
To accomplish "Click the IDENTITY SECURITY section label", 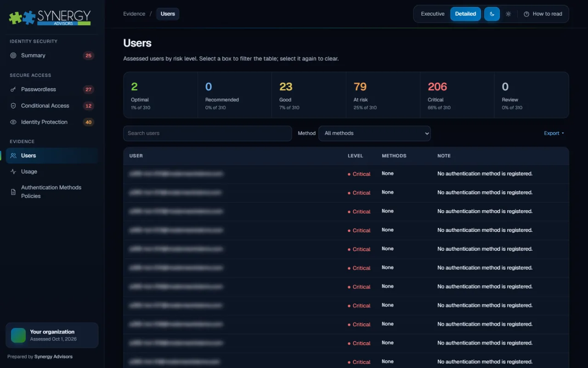I will (x=34, y=41).
